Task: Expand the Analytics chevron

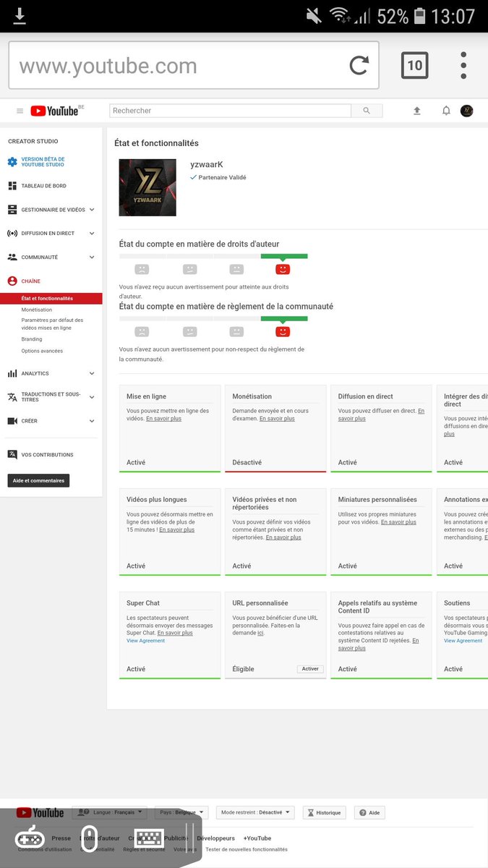Action: [x=92, y=373]
